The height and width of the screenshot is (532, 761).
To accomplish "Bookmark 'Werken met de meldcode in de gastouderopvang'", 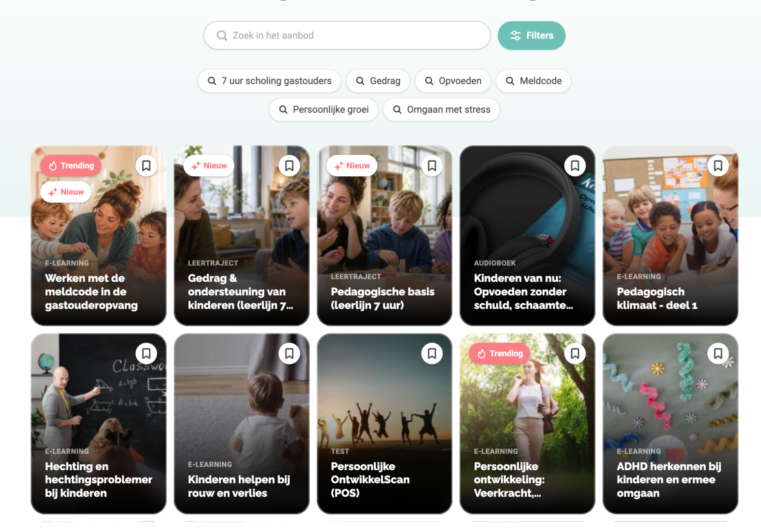I will coord(146,166).
